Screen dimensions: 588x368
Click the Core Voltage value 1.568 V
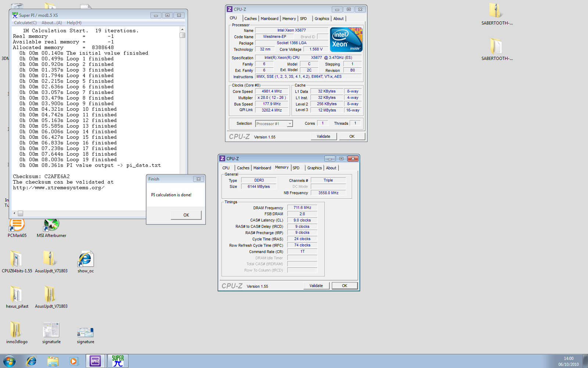click(x=316, y=49)
